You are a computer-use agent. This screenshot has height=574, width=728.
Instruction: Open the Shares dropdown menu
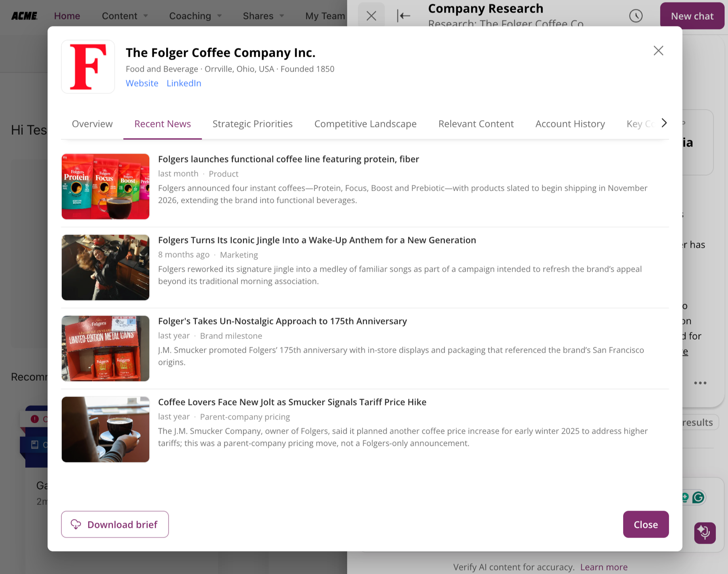click(x=263, y=16)
